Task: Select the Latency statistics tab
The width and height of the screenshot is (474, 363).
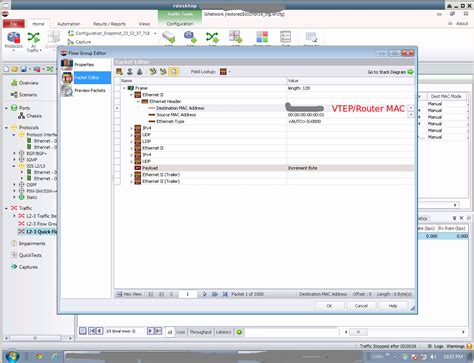Action: [x=223, y=332]
